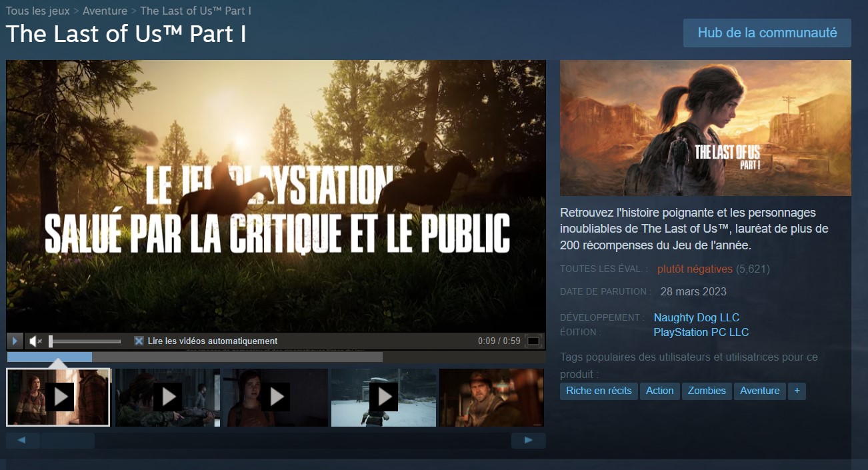Disable 'Lire les vidéos automatiquement'
868x470 pixels.
(139, 341)
